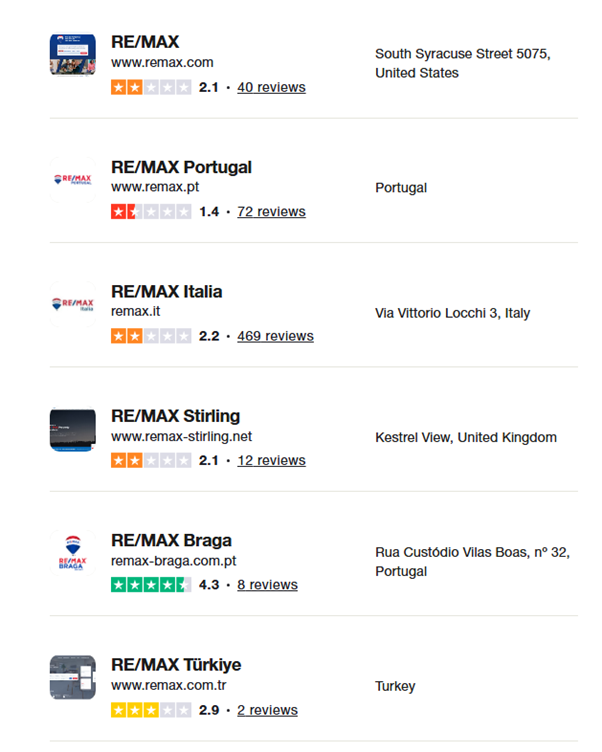Open the RE/MAX Braga listing title

[x=171, y=540]
